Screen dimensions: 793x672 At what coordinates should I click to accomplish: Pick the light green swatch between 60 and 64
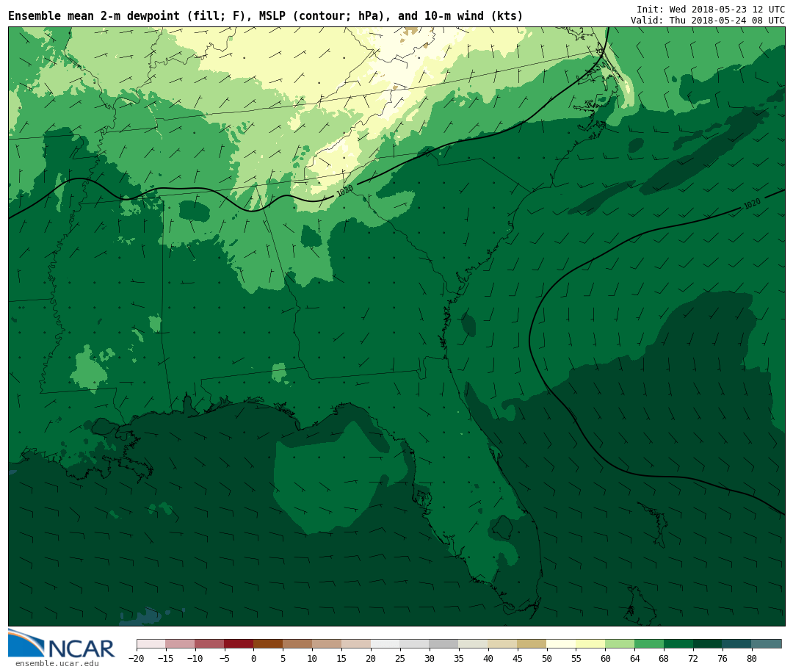click(620, 644)
